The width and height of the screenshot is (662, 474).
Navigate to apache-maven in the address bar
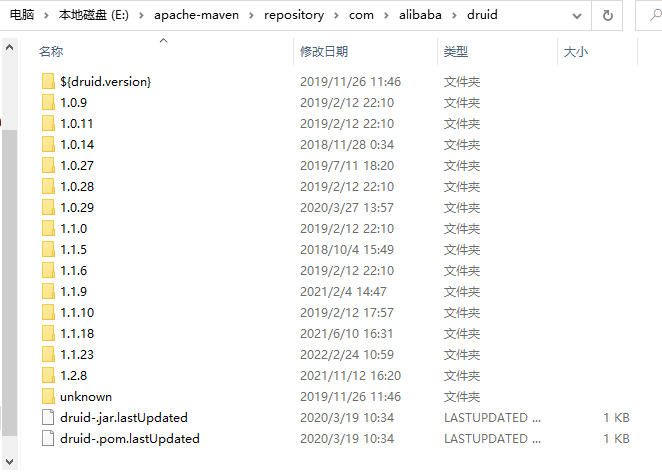[x=196, y=15]
